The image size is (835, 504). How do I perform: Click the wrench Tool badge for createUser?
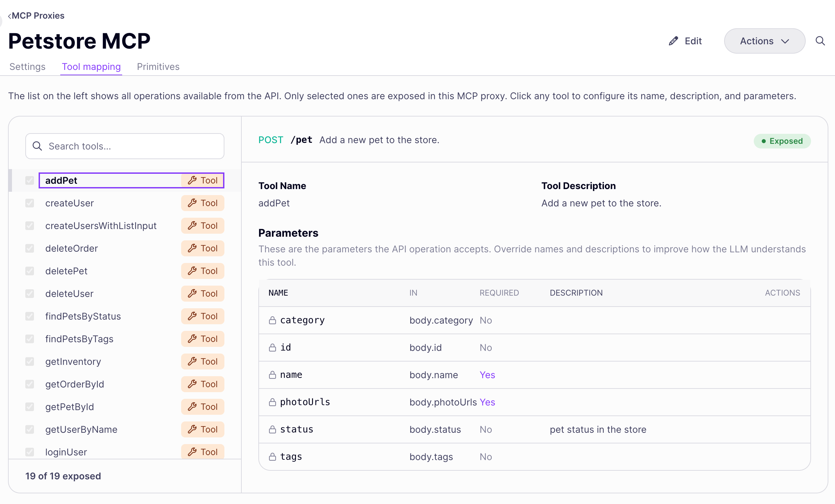202,203
